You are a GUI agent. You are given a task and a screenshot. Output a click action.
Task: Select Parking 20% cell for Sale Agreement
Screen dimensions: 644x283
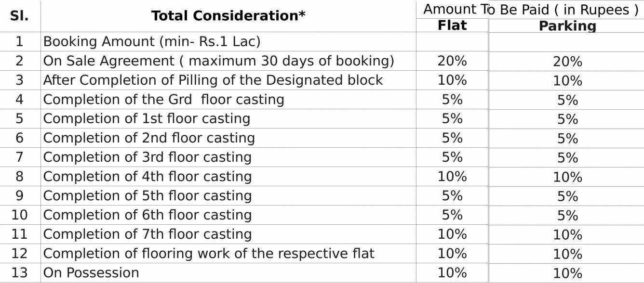click(567, 62)
